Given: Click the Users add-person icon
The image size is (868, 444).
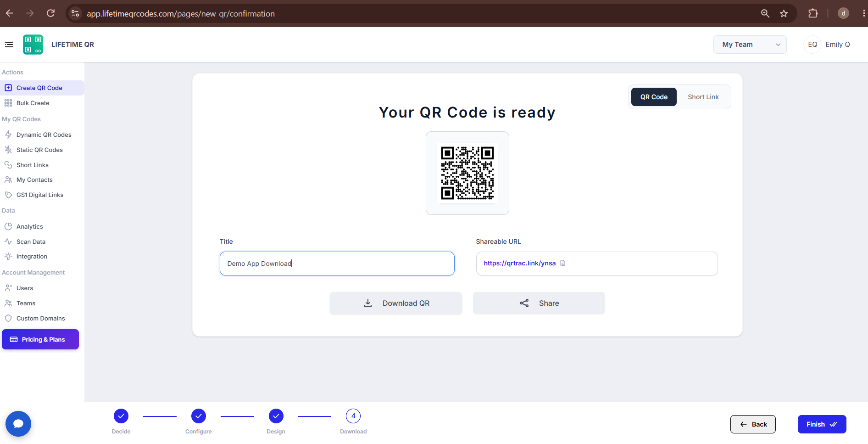Looking at the screenshot, I should [8, 288].
